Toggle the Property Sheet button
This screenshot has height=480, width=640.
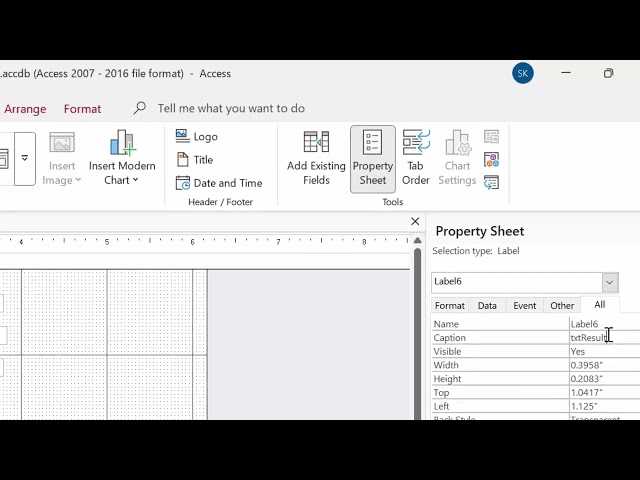tap(373, 159)
